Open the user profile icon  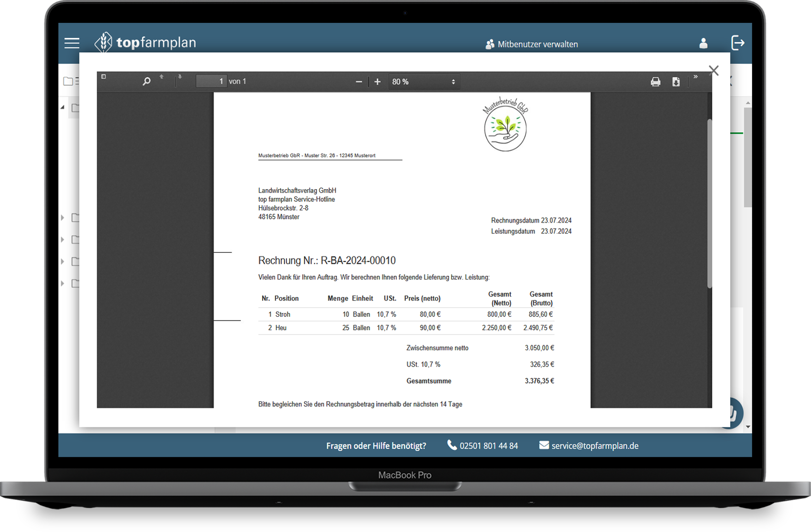pyautogui.click(x=703, y=43)
